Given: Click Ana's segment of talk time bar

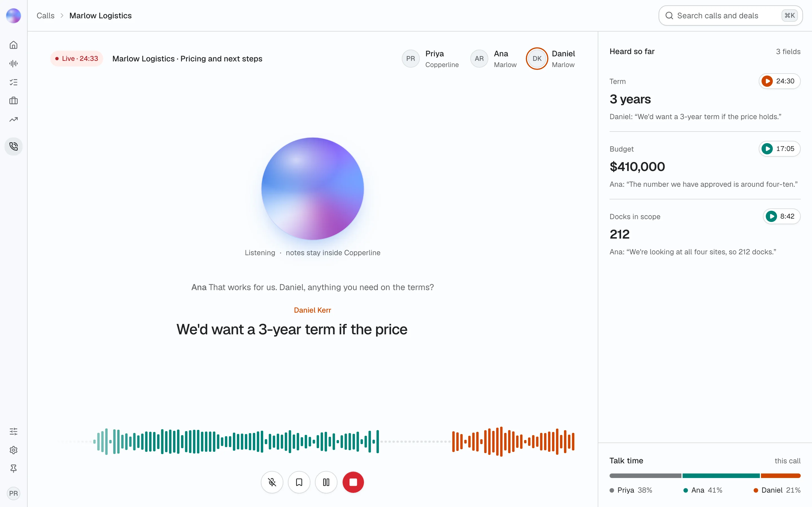Looking at the screenshot, I should point(721,475).
